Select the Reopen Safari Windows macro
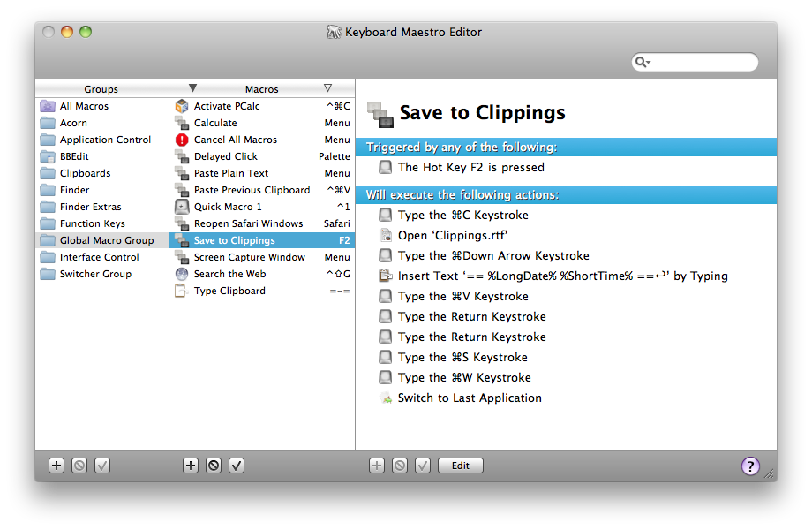Image resolution: width=812 pixels, height=530 pixels. (x=262, y=223)
